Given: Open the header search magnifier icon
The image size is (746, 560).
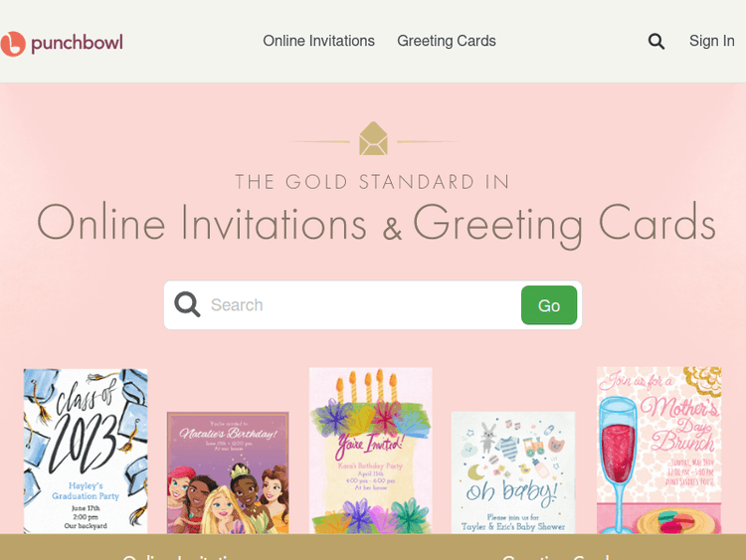Looking at the screenshot, I should coord(656,42).
